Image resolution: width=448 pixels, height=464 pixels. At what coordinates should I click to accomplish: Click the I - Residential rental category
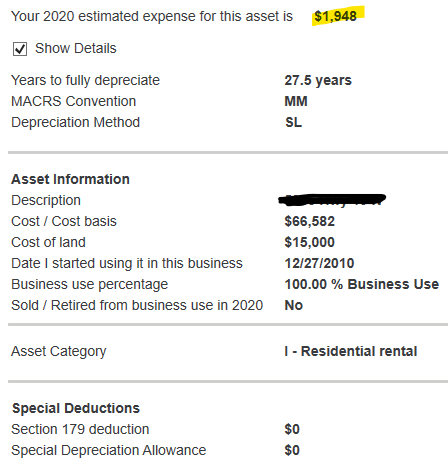coord(351,351)
